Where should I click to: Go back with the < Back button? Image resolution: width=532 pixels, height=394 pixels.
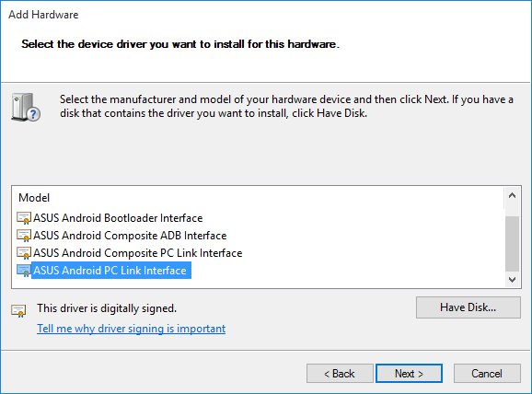point(340,374)
